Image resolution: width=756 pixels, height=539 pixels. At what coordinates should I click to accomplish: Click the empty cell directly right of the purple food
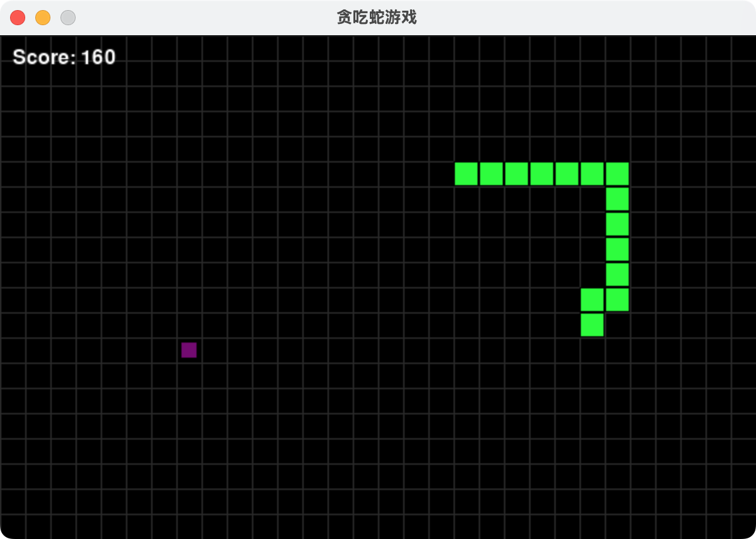coord(214,350)
